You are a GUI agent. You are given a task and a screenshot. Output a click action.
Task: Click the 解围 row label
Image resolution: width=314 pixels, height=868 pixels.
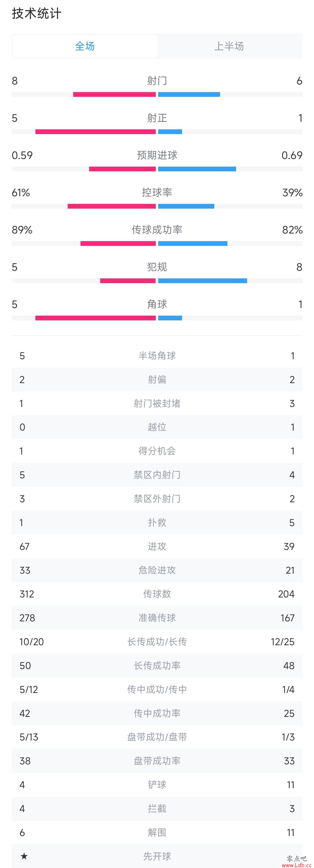[x=157, y=832]
